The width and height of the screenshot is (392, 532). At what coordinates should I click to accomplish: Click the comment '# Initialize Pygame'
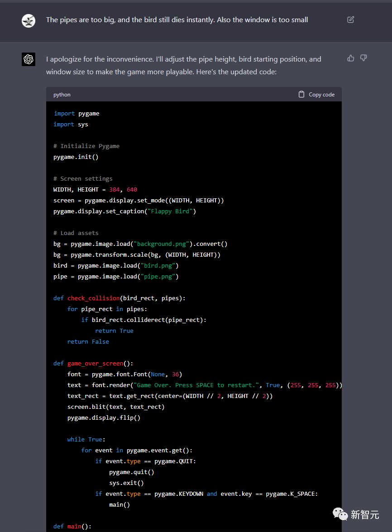point(86,146)
